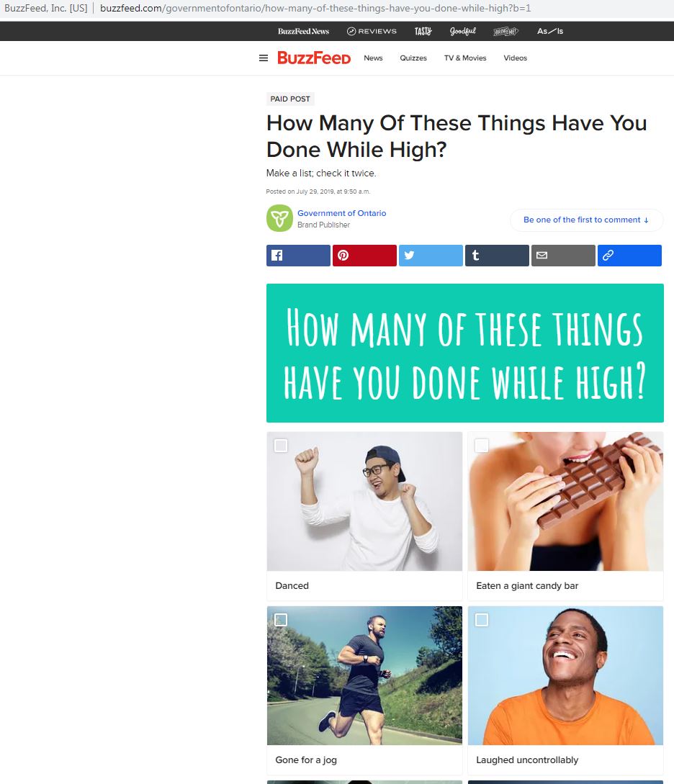Open the TV & Movies section

(465, 58)
